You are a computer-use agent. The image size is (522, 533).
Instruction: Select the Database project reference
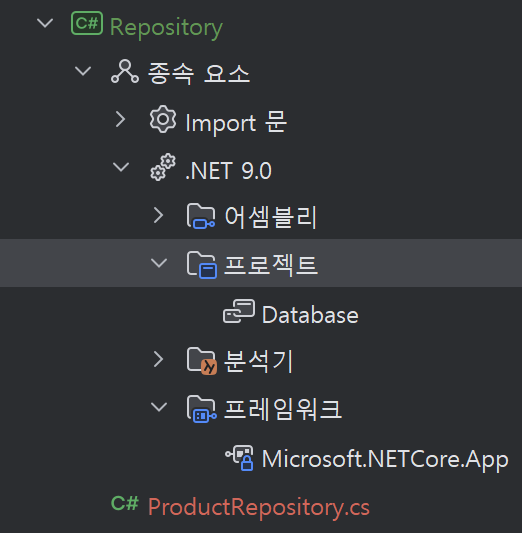click(x=310, y=315)
